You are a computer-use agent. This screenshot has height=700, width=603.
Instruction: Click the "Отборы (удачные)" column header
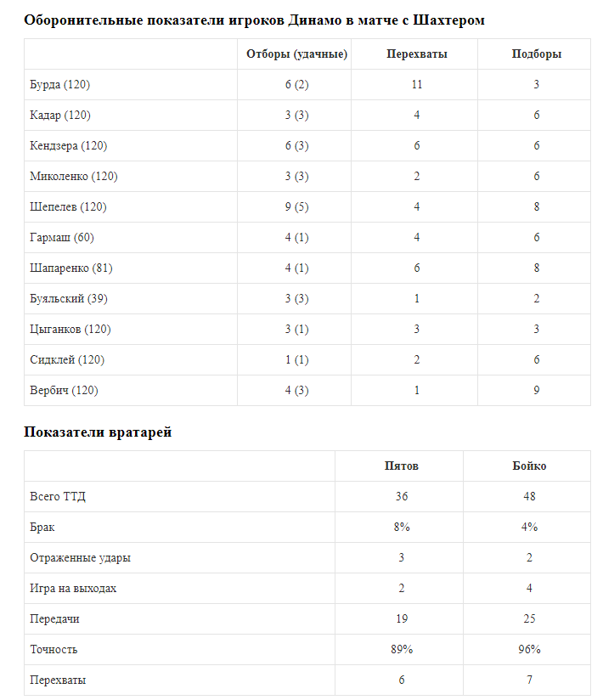point(296,54)
